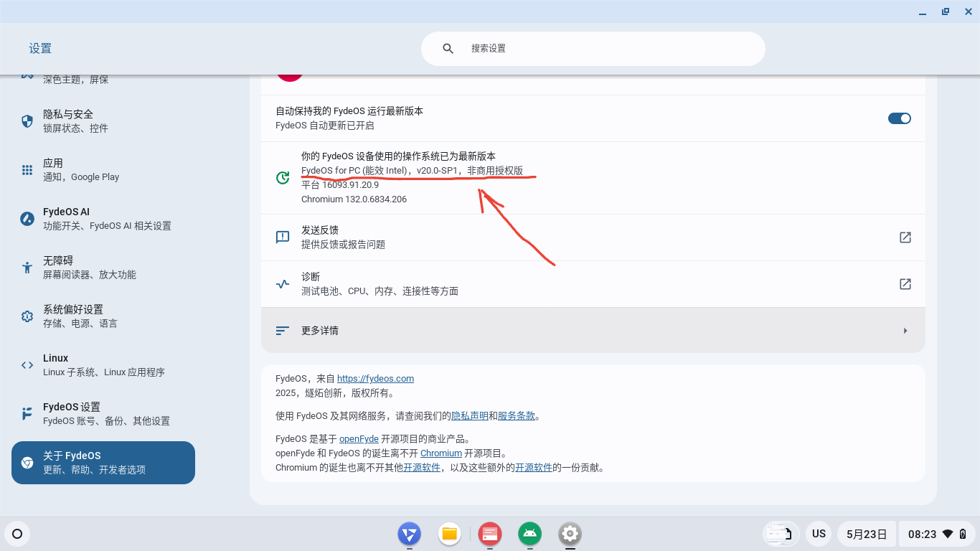The height and width of the screenshot is (551, 980).
Task: Open the launcher circle button on shelf
Action: (18, 534)
